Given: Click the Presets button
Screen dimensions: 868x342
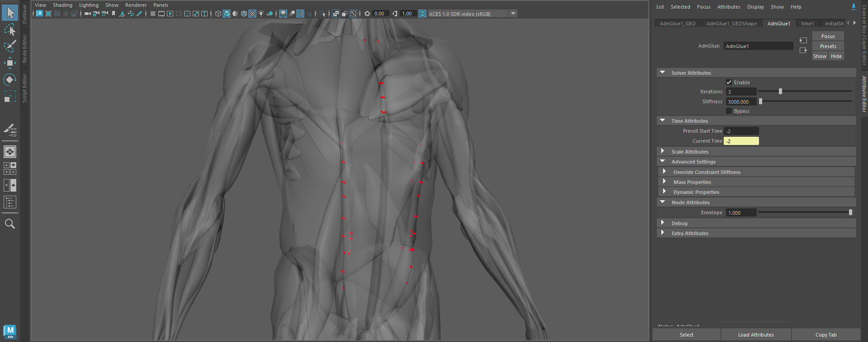Looking at the screenshot, I should [828, 46].
